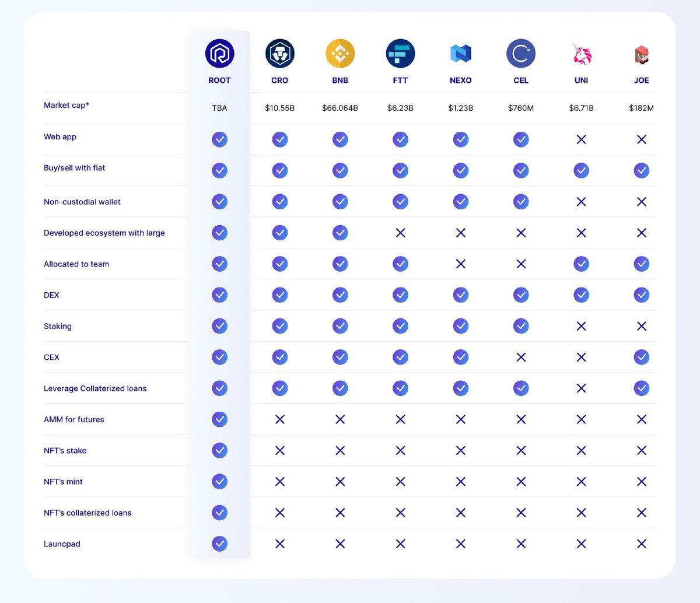Screen dimensions: 700x603
Task: Click the $182M market cap value
Action: [x=642, y=108]
